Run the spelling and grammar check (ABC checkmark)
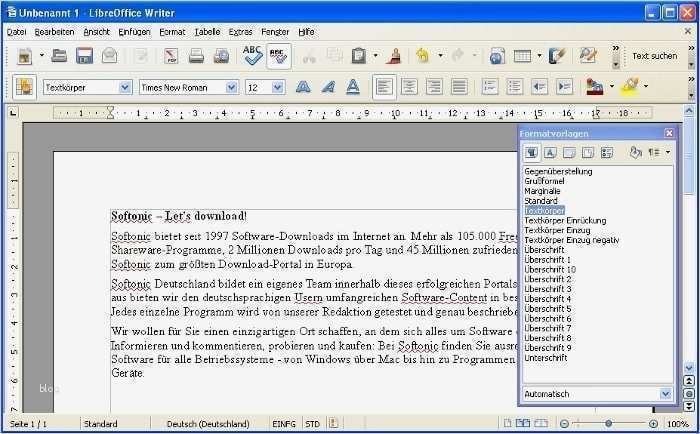 252,56
